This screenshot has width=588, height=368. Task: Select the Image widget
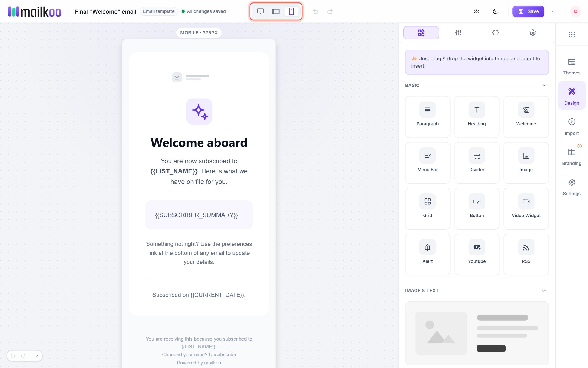pyautogui.click(x=526, y=162)
